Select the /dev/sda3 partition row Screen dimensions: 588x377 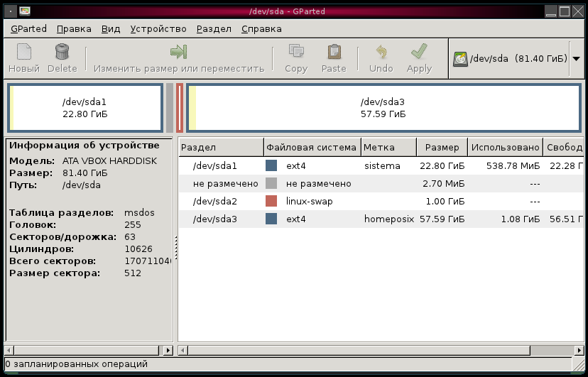tap(381, 219)
